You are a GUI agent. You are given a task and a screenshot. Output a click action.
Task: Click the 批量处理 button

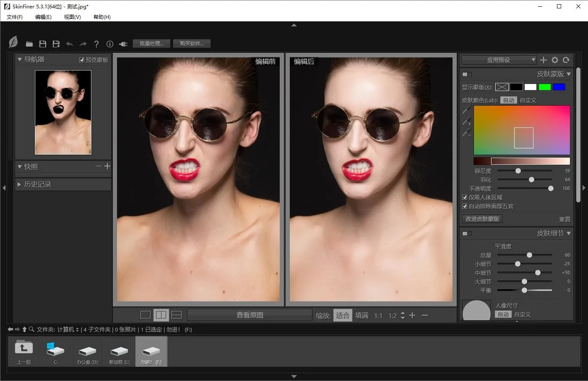click(151, 44)
